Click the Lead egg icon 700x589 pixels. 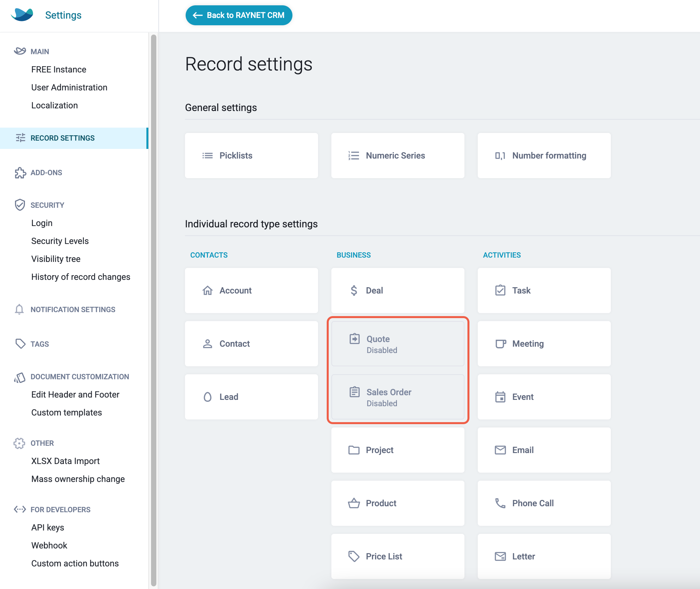click(x=208, y=397)
